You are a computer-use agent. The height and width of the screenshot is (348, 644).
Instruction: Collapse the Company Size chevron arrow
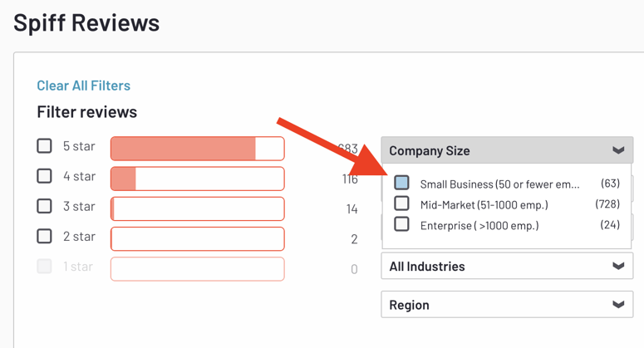pyautogui.click(x=618, y=150)
